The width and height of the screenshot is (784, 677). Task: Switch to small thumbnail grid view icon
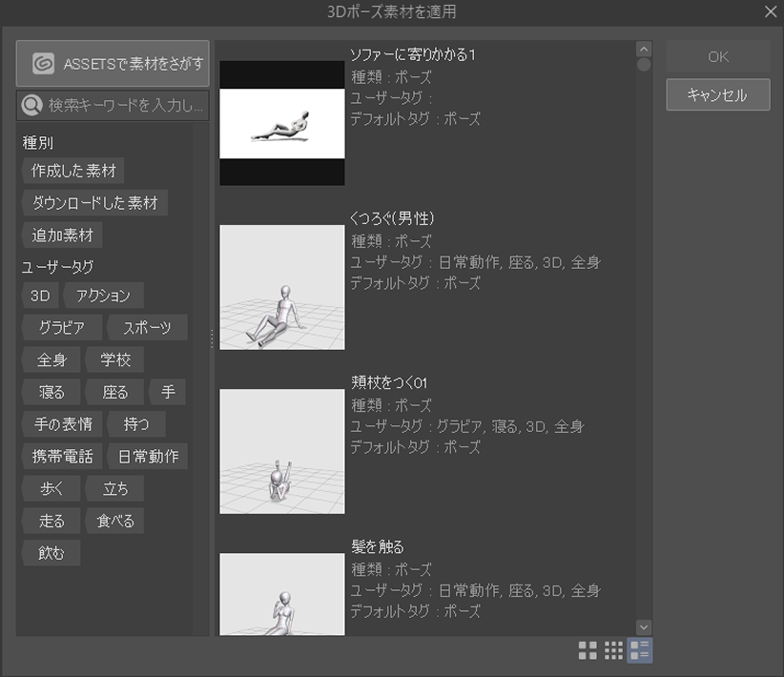click(613, 650)
